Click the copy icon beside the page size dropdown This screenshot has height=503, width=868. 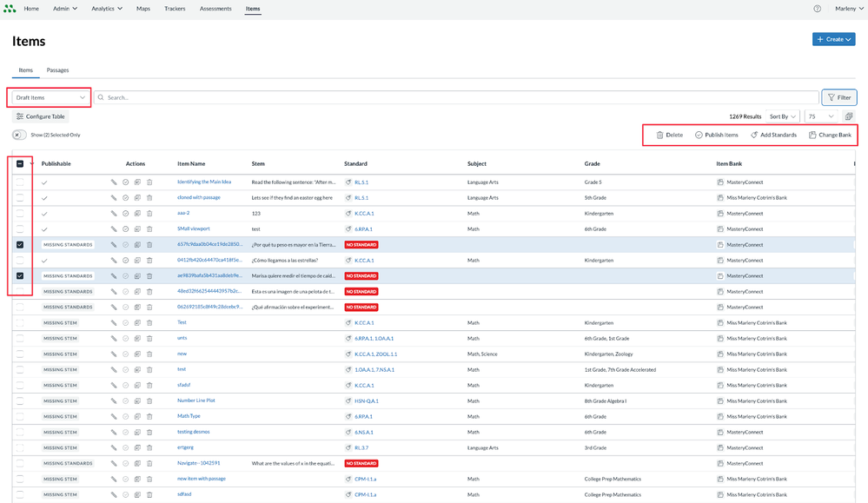[x=849, y=116]
